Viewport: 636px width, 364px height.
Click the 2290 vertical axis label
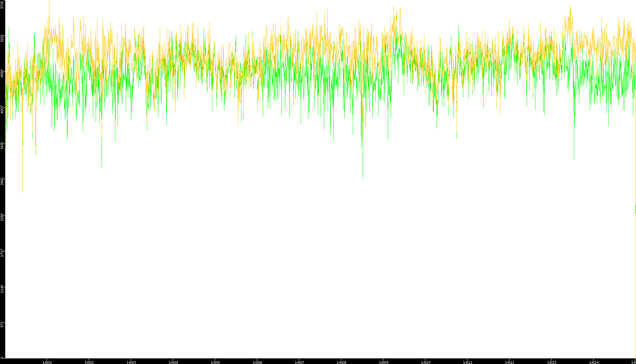2,217
